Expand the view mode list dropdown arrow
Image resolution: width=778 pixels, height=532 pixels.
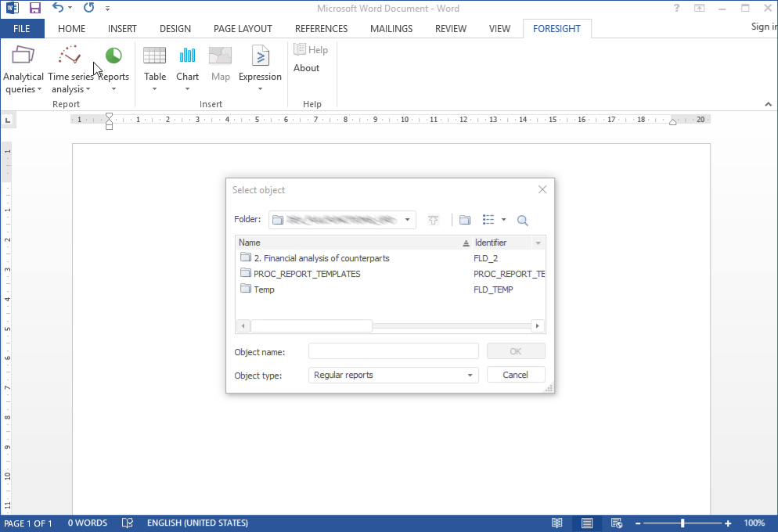coord(503,221)
